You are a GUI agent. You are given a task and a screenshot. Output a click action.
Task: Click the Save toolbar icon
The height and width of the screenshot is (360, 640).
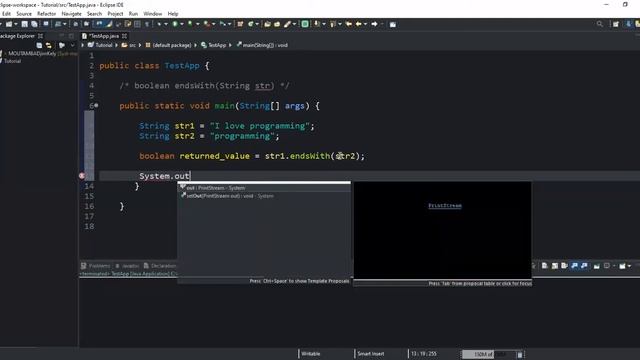pyautogui.click(x=24, y=24)
